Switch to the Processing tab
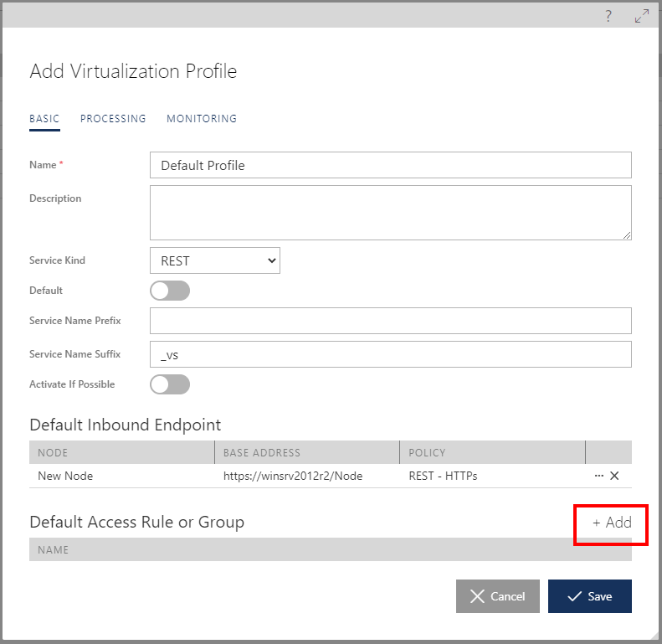 pos(113,119)
